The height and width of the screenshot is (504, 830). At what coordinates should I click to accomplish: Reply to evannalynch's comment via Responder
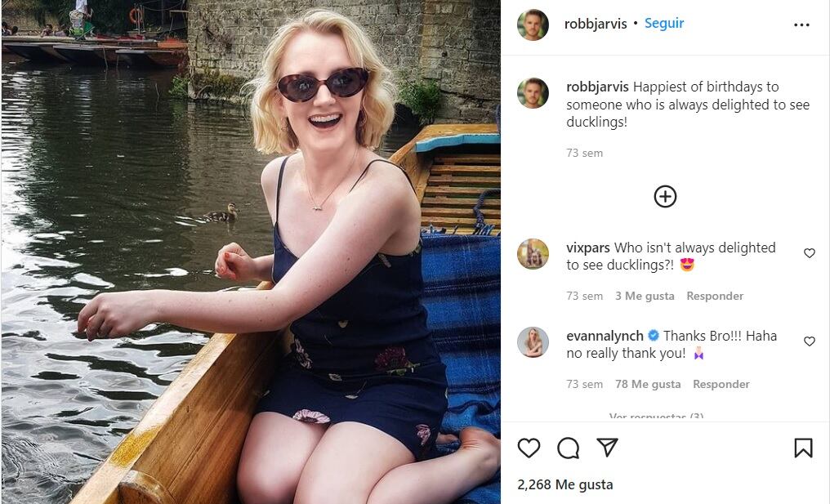coord(721,384)
